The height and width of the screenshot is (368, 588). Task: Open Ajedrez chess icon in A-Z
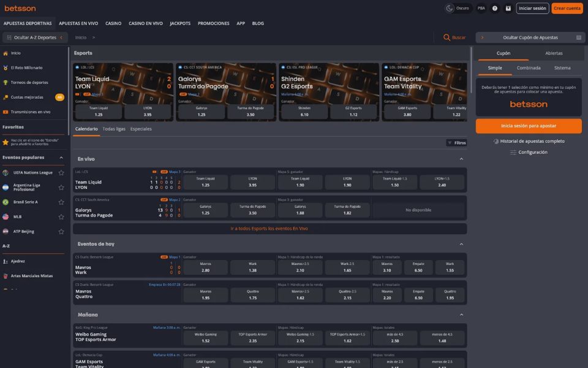(6, 261)
